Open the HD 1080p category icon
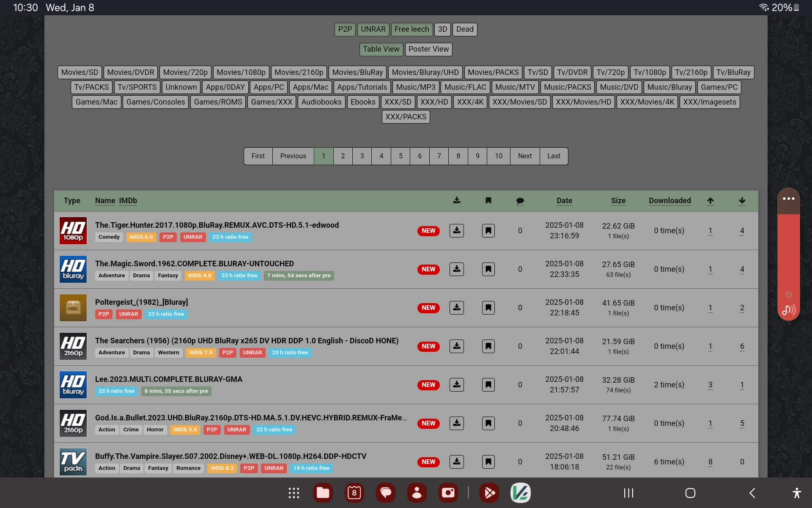Image resolution: width=812 pixels, height=508 pixels. [73, 231]
